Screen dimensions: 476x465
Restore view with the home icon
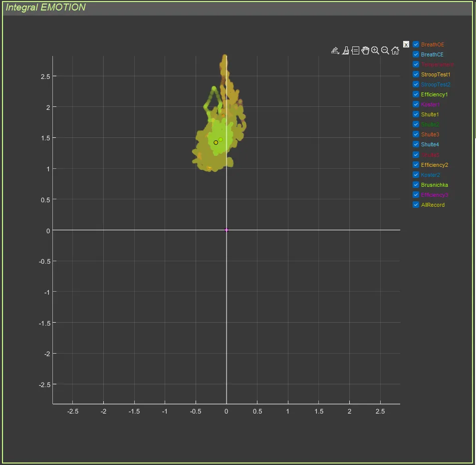pos(395,50)
